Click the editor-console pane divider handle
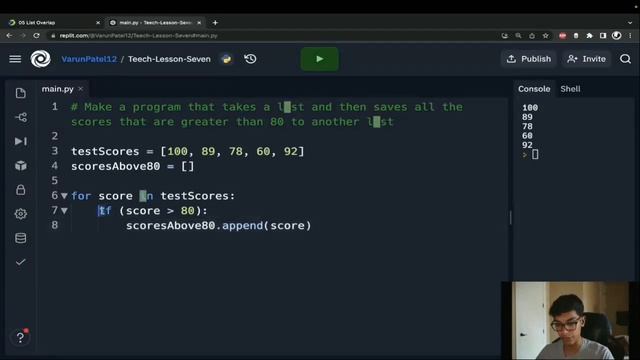The image size is (640, 360). point(510,218)
